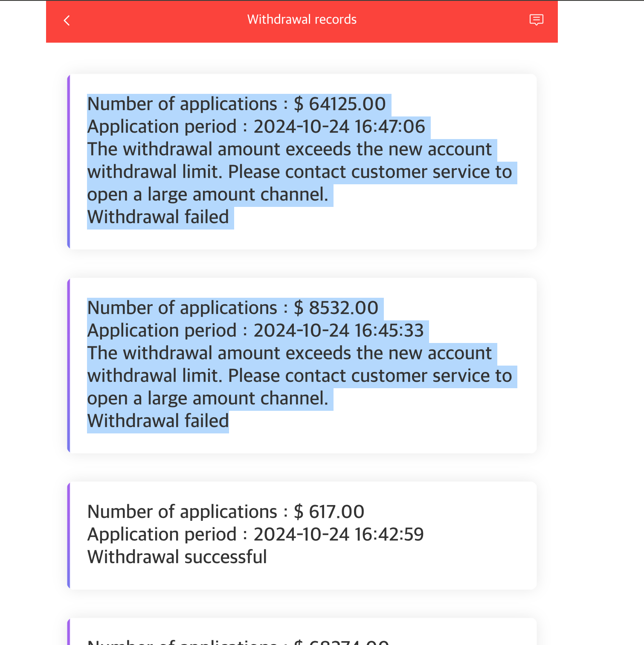Select the amount line $ 8532.00
The width and height of the screenshot is (644, 645).
[233, 308]
